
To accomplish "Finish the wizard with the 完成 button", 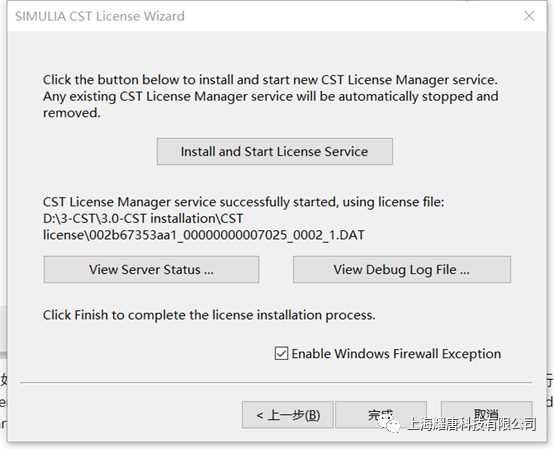I will (381, 415).
